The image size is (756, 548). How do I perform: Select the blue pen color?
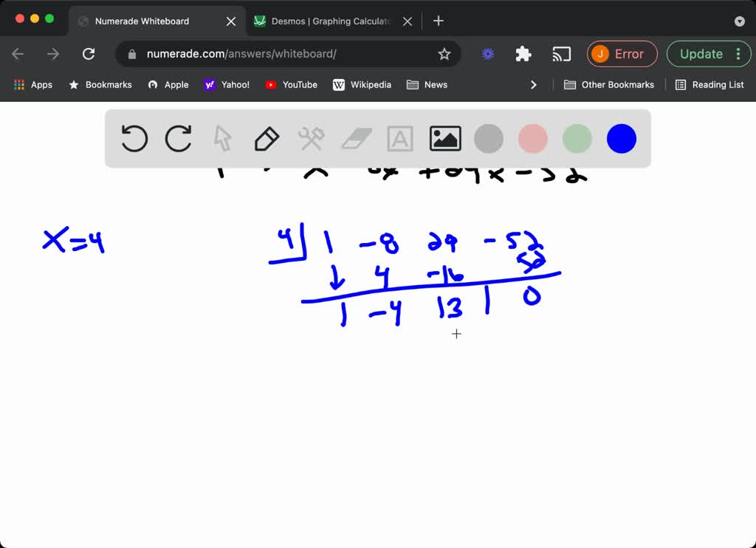point(621,138)
